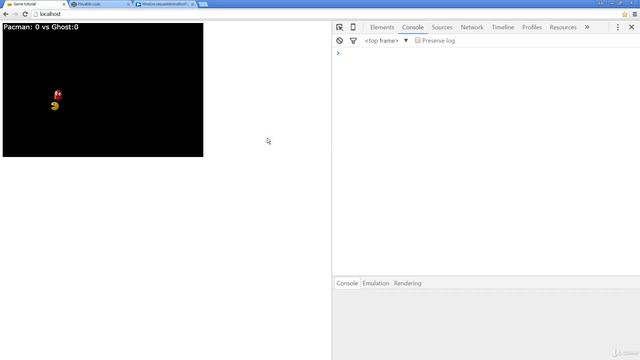Open the Elements panel
640x360 pixels.
pos(382,27)
